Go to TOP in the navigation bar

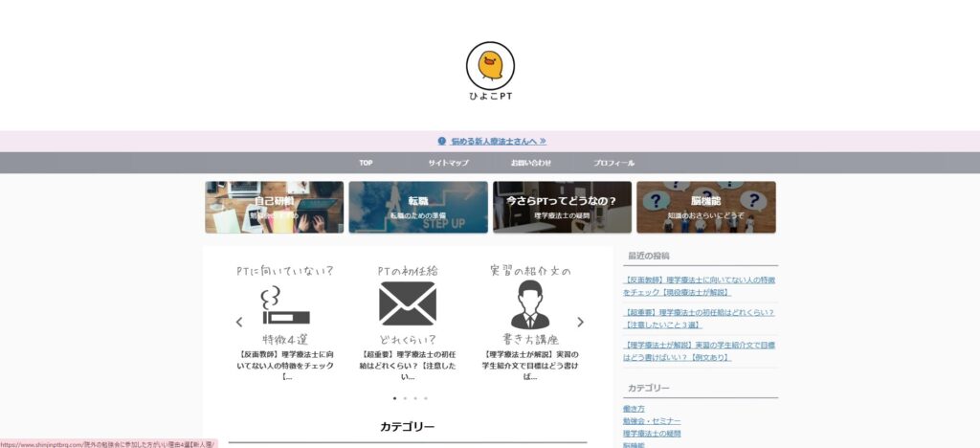tap(366, 163)
